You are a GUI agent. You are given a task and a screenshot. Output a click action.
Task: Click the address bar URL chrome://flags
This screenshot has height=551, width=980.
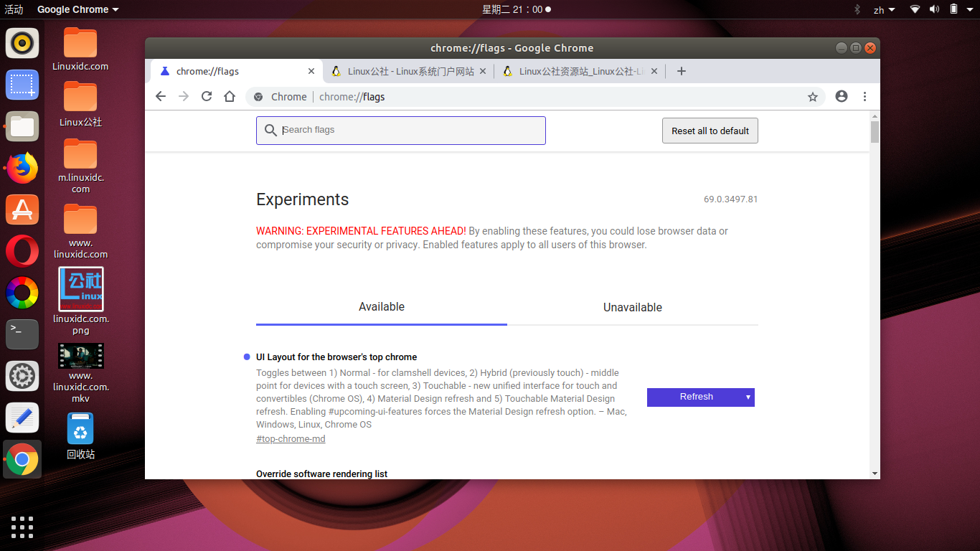352,97
